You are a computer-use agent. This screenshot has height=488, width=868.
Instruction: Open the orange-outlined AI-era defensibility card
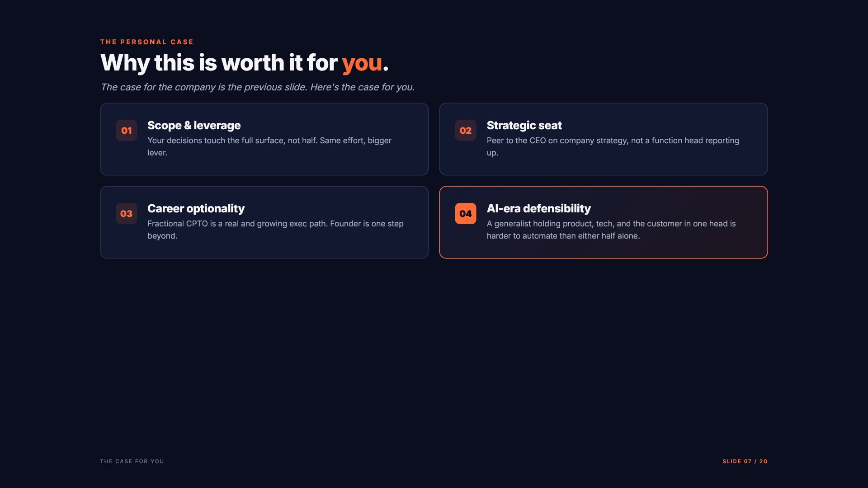(x=603, y=222)
